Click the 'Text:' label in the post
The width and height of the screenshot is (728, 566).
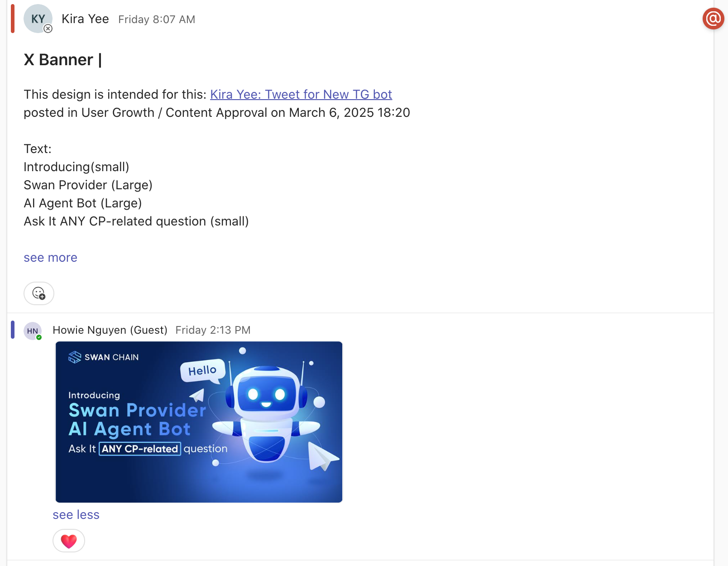pos(38,149)
